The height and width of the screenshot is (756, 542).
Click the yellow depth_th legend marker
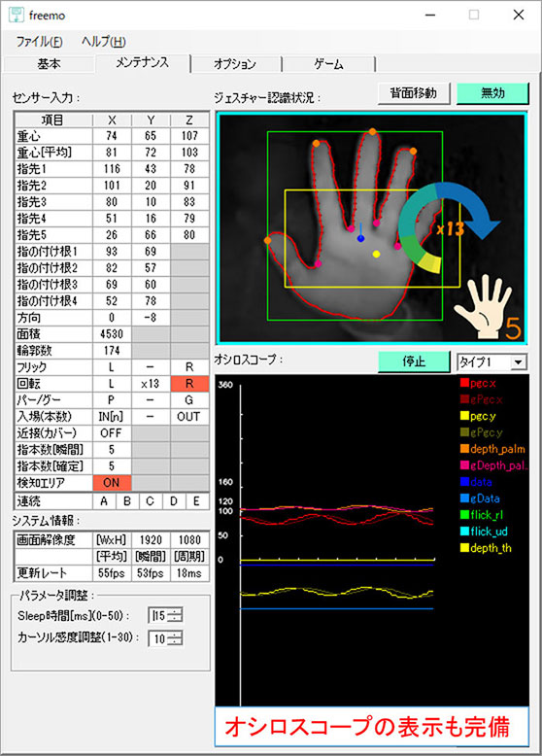(464, 548)
